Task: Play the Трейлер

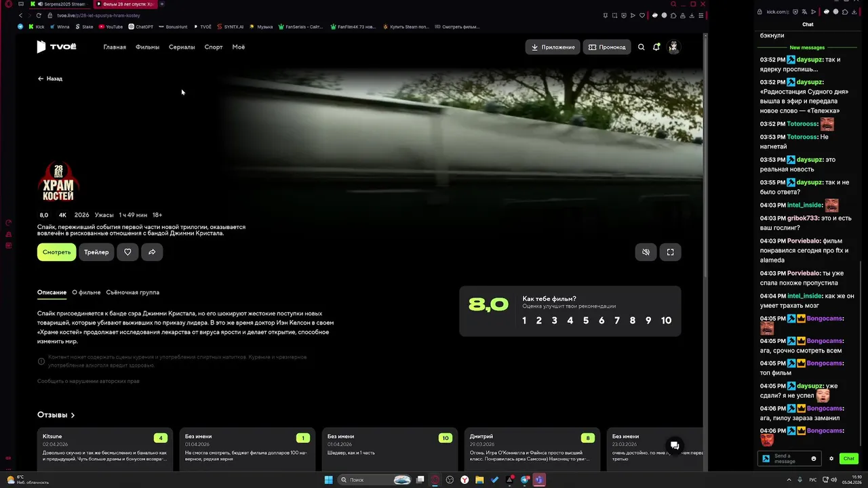Action: click(96, 252)
